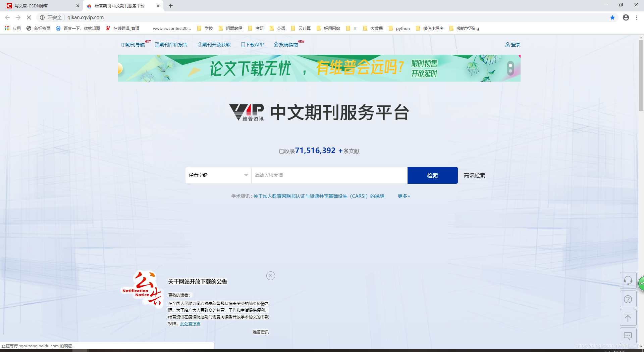Click the 此处有惊喜 link in the notice
The image size is (644, 352).
click(190, 323)
